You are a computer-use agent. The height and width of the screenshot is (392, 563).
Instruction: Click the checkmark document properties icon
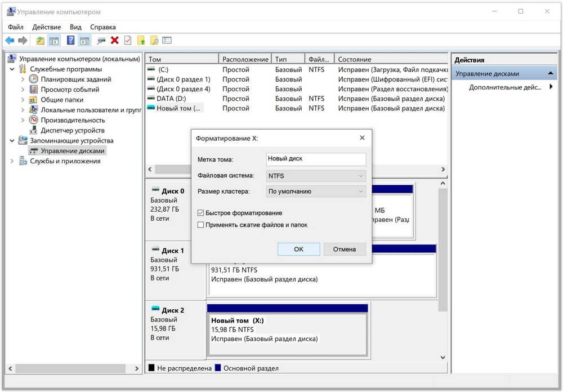tap(128, 41)
